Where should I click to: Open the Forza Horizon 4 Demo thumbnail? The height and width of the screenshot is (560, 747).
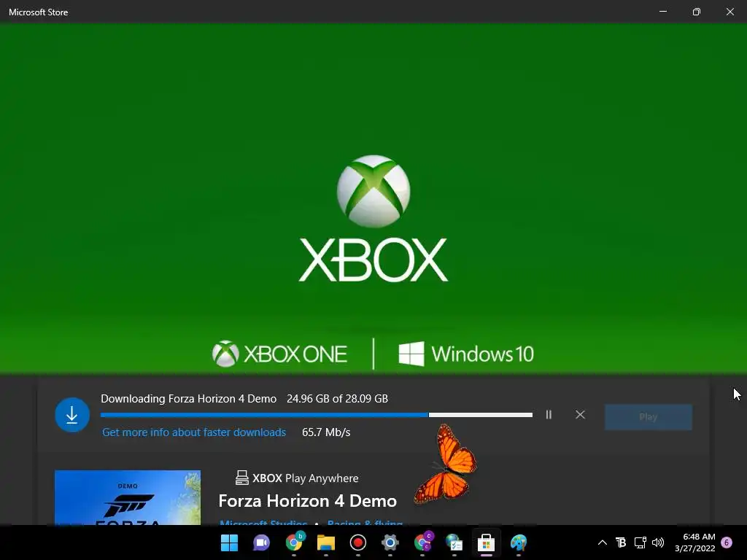128,497
